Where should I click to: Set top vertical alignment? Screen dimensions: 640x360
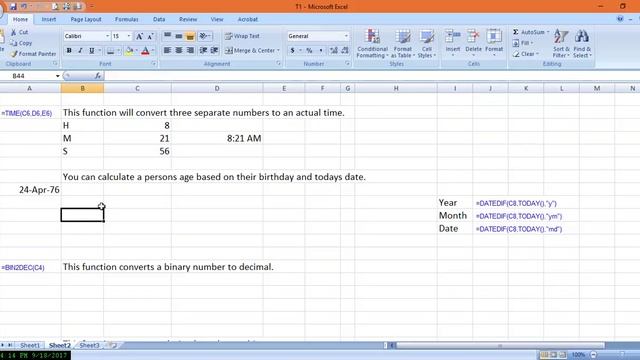tap(167, 36)
